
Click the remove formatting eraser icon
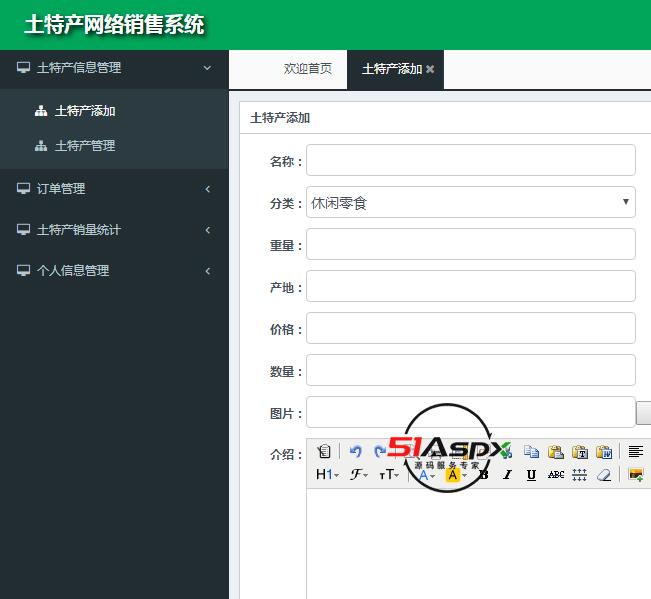point(604,474)
